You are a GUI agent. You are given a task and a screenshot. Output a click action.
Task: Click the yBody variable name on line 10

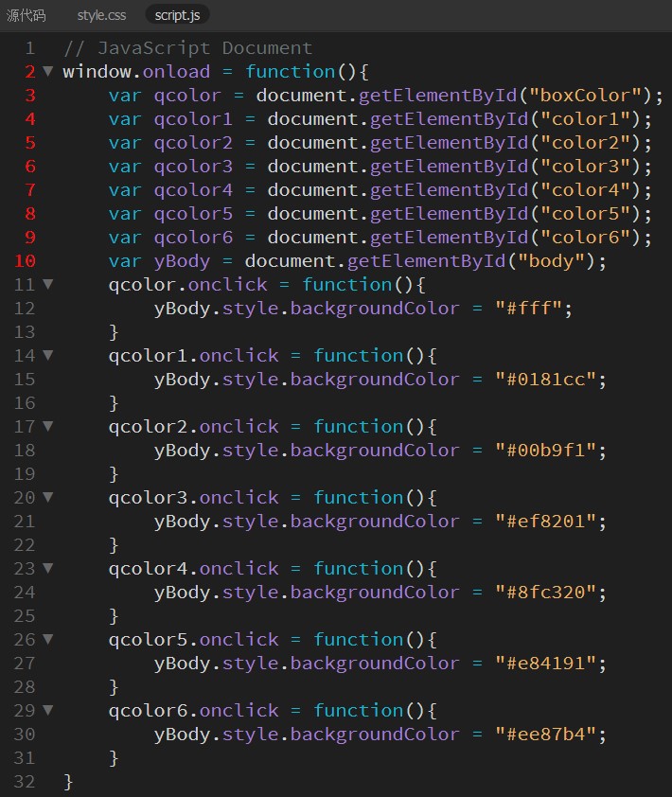(x=182, y=261)
